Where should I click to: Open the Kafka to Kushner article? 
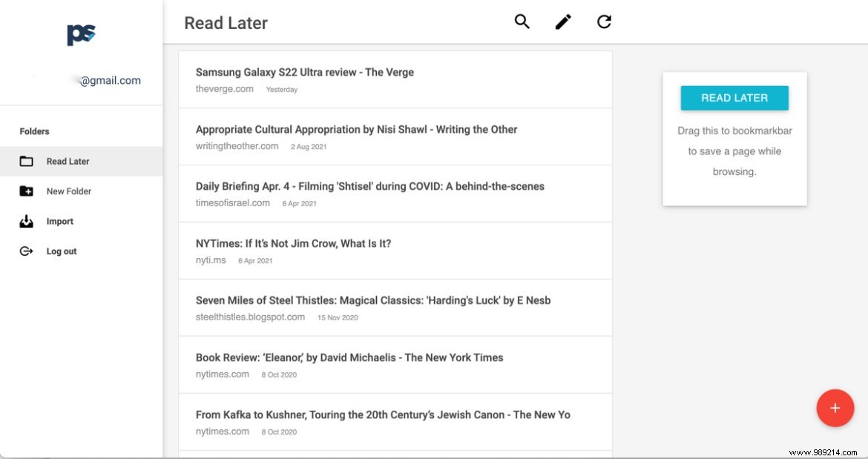pos(383,414)
